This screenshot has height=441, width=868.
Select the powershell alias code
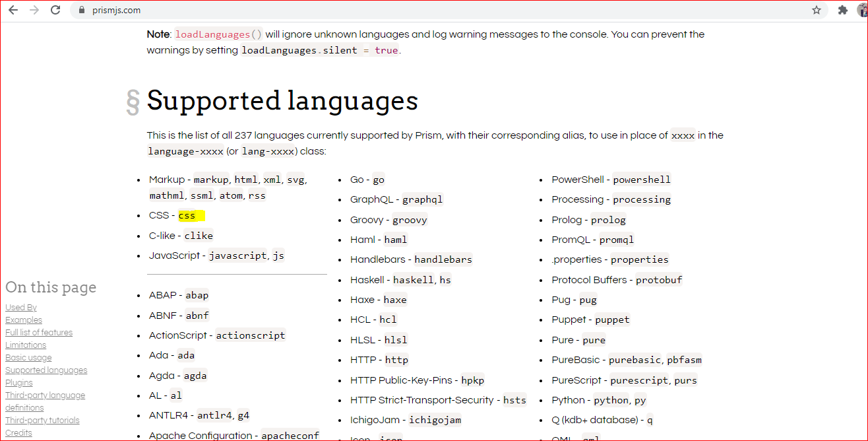coord(642,180)
